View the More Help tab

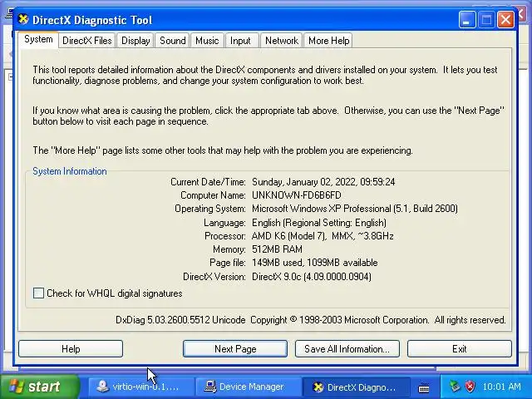328,41
